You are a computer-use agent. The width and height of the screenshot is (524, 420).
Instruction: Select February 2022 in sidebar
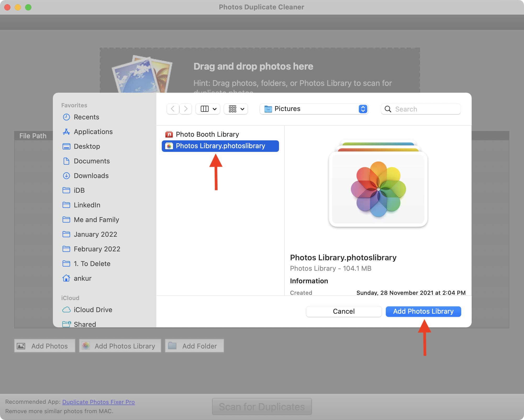click(x=105, y=249)
